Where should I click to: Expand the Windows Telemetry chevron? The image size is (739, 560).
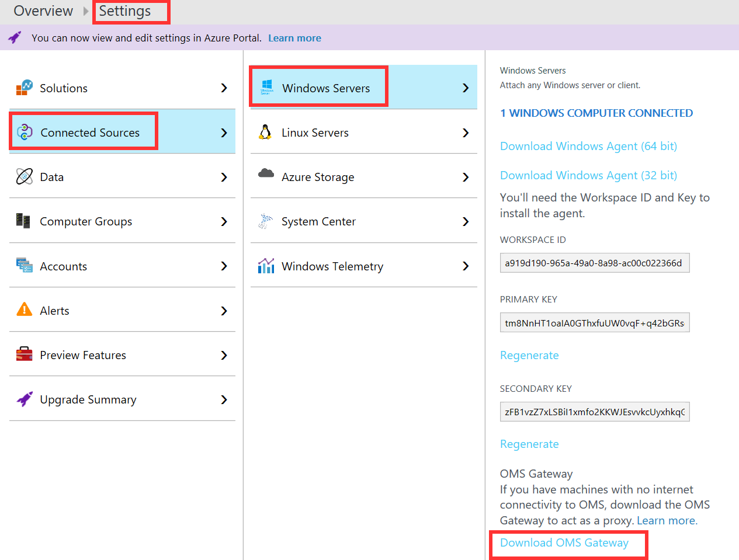466,266
